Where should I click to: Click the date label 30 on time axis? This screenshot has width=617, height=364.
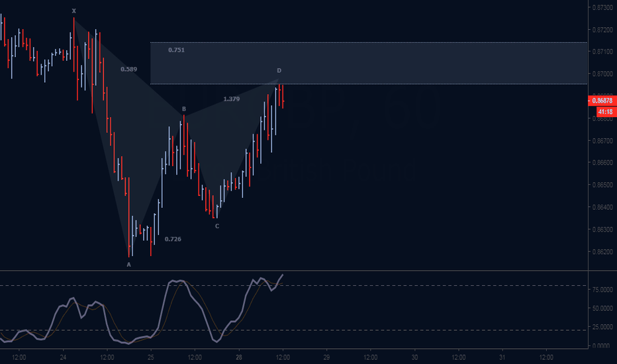click(x=414, y=357)
